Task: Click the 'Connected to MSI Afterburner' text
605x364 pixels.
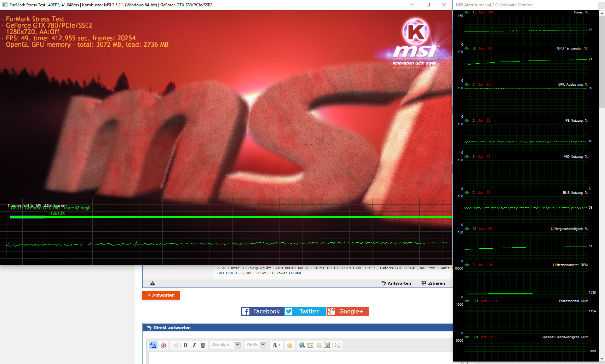Action: coord(38,206)
